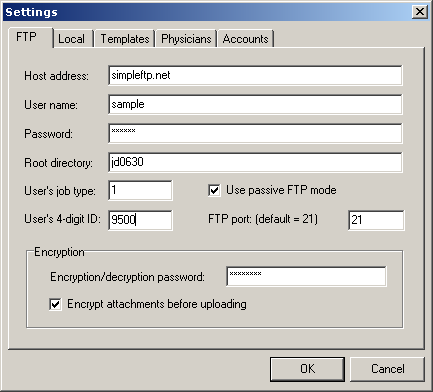Click the Settings title bar
Viewport: 433px width, 392px height.
(x=207, y=12)
